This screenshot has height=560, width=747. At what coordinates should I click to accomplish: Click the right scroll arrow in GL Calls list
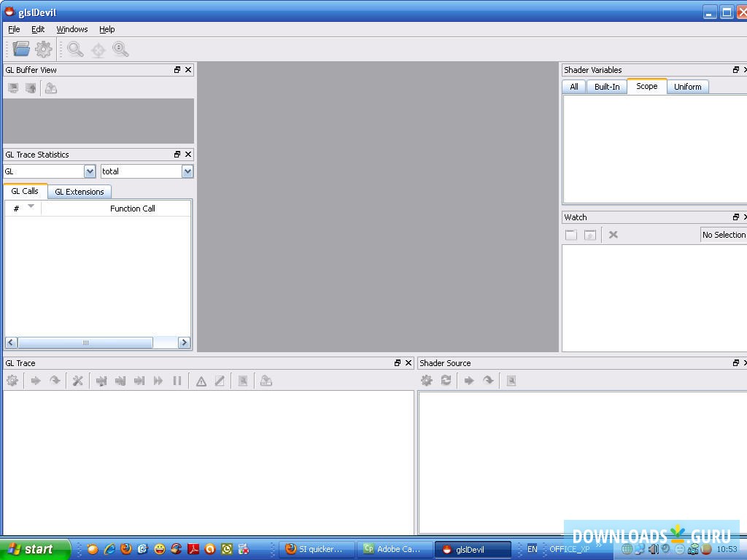[185, 343]
